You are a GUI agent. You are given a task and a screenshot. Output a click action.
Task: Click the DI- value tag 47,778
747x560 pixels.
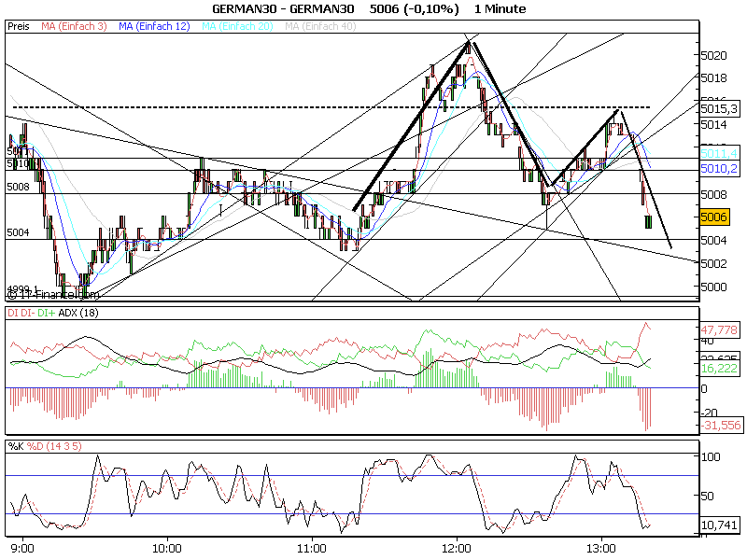720,329
